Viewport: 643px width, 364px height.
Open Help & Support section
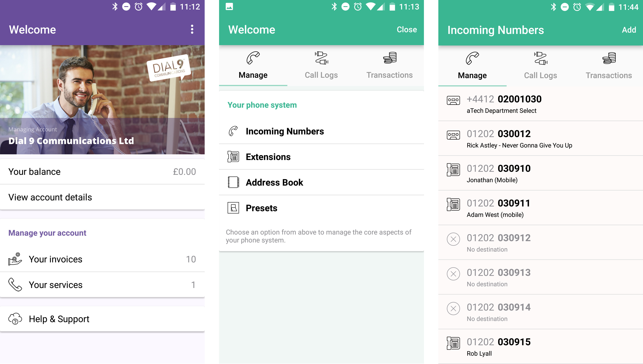tap(59, 318)
